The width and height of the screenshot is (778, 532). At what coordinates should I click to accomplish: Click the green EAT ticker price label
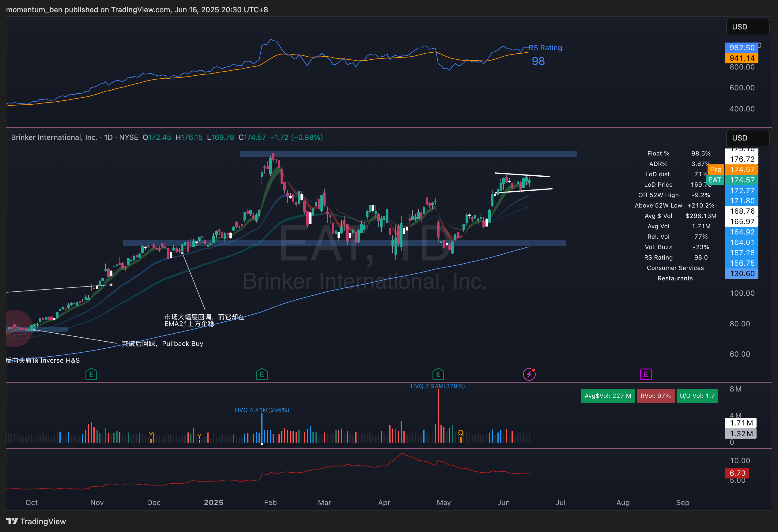click(715, 180)
